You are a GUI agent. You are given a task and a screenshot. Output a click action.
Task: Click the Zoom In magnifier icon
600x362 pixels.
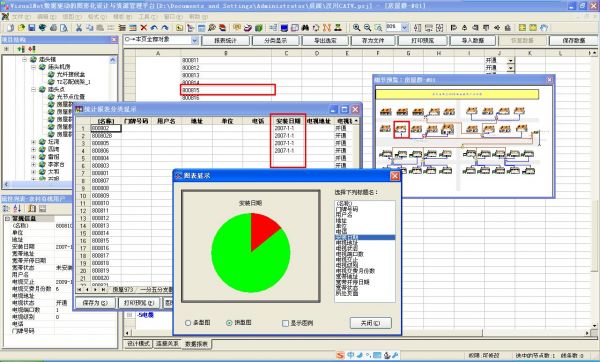[356, 28]
